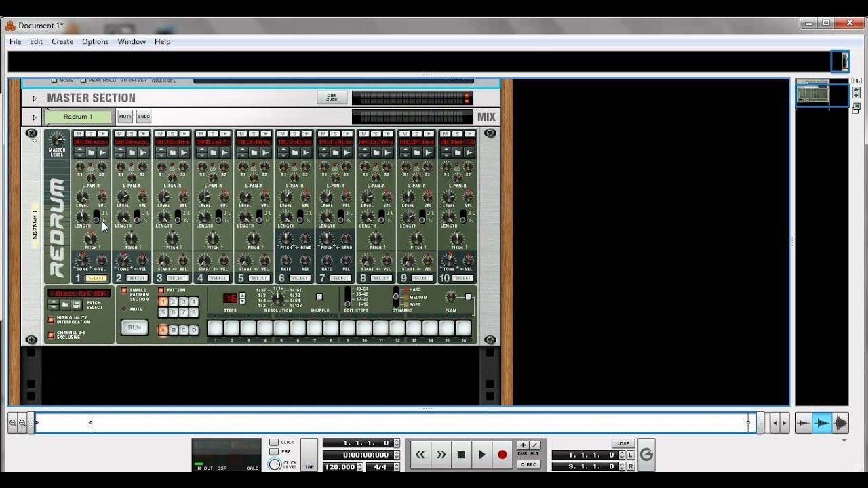Expand the Redrum 1 mixer channel triangle
Image resolution: width=868 pixels, height=488 pixels.
(34, 117)
